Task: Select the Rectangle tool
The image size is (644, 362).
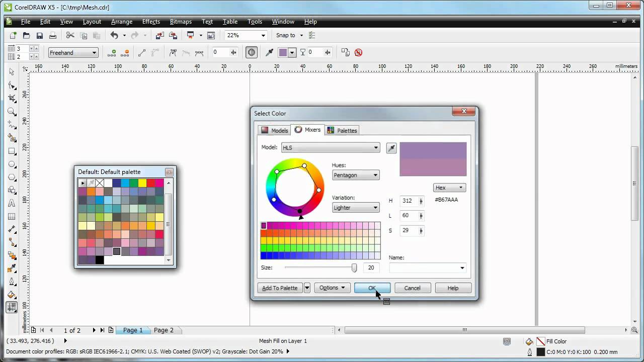Action: click(x=12, y=151)
